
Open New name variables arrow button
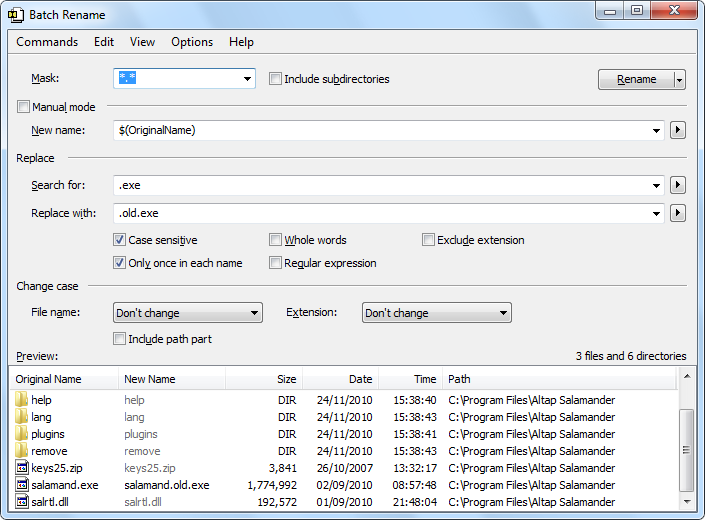pyautogui.click(x=678, y=130)
